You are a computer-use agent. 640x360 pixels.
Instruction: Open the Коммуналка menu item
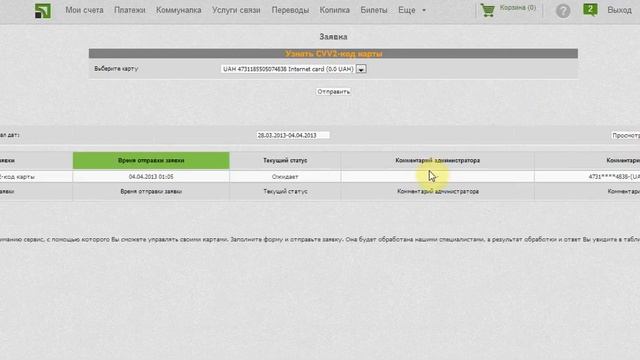179,10
